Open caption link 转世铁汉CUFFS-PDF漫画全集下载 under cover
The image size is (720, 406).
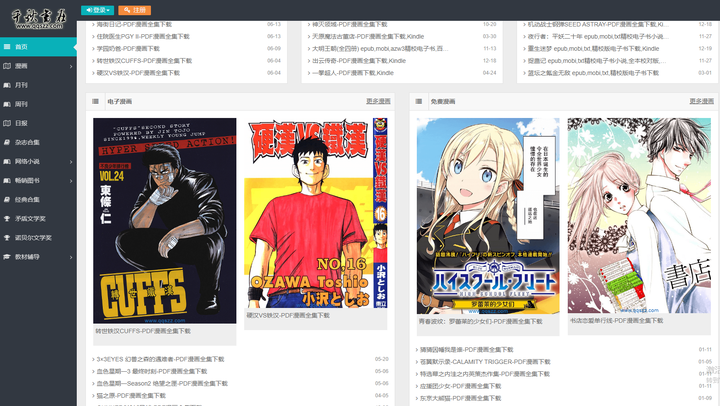click(x=143, y=331)
